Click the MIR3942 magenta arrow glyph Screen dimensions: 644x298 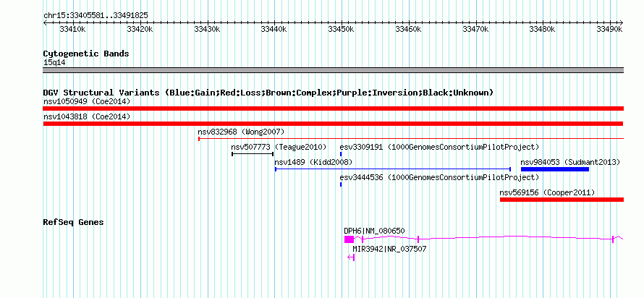351,257
